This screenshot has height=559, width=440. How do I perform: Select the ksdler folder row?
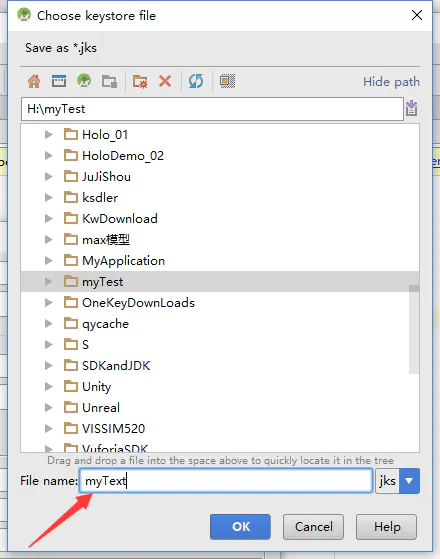220,198
